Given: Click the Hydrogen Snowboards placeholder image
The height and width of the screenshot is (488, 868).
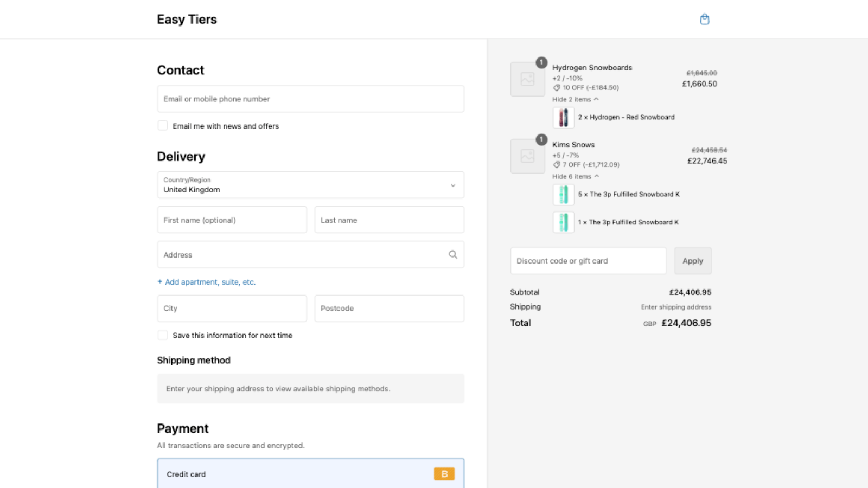Looking at the screenshot, I should (x=527, y=79).
